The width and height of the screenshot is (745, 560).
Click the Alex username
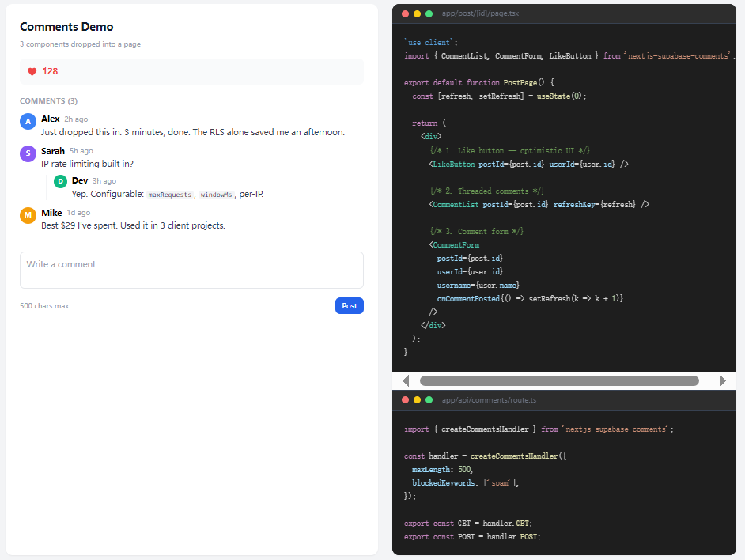[x=51, y=119]
